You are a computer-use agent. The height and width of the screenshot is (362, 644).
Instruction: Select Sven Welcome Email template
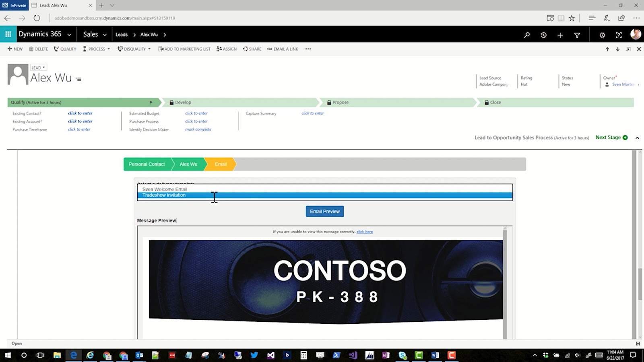(324, 189)
